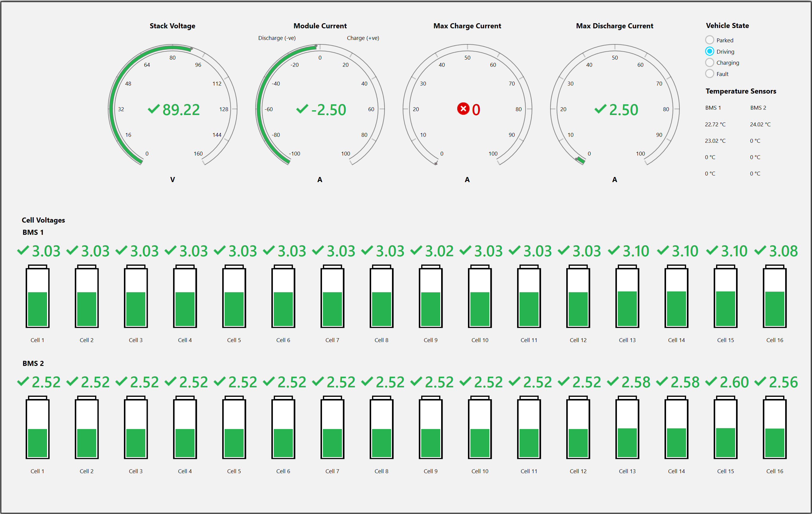Click the green checkmark beside 89.22 stack voltage
Screen dimensions: 812x514
(153, 108)
